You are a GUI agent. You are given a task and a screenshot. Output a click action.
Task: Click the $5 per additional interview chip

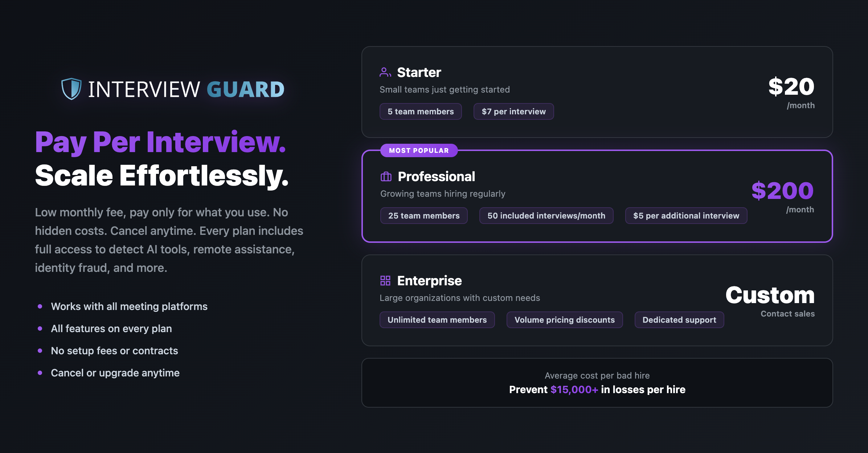click(686, 215)
